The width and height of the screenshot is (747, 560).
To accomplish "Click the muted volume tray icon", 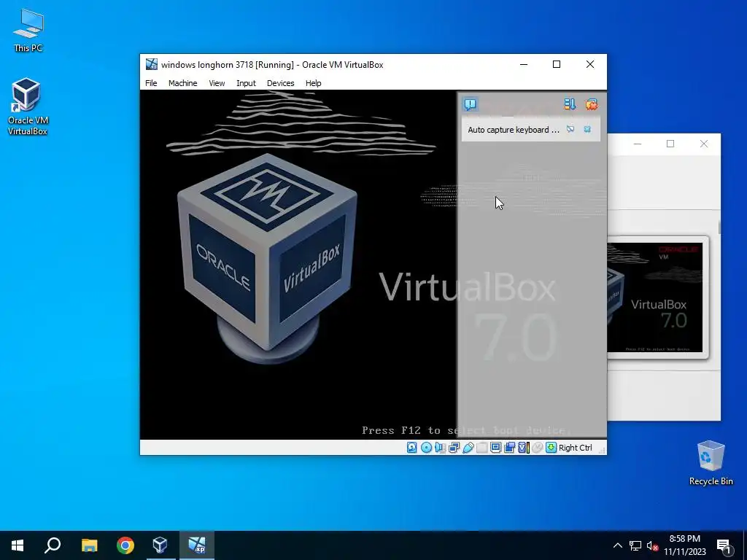I will tap(652, 545).
